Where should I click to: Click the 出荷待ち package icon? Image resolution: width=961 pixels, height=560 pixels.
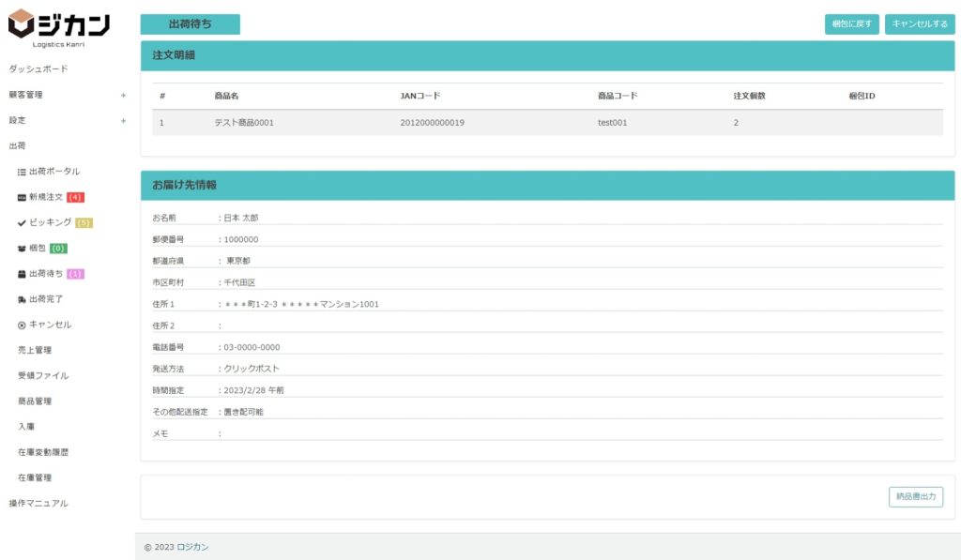(x=22, y=274)
